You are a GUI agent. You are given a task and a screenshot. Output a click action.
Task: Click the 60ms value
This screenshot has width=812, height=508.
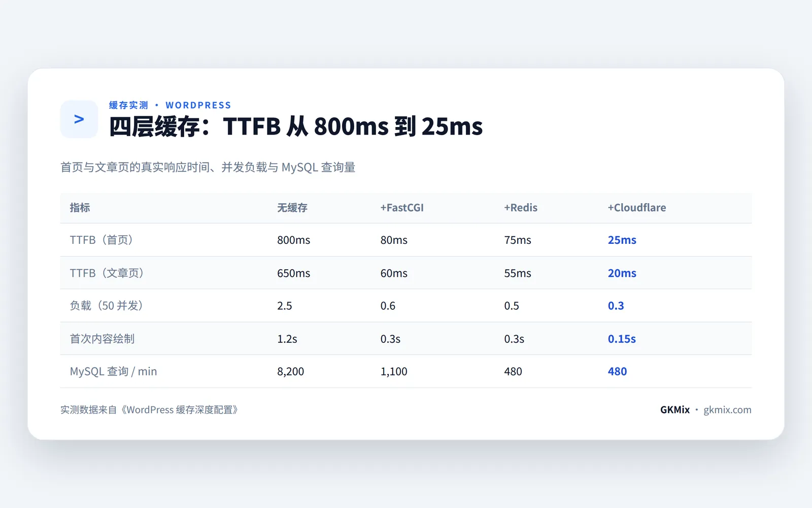click(x=394, y=273)
